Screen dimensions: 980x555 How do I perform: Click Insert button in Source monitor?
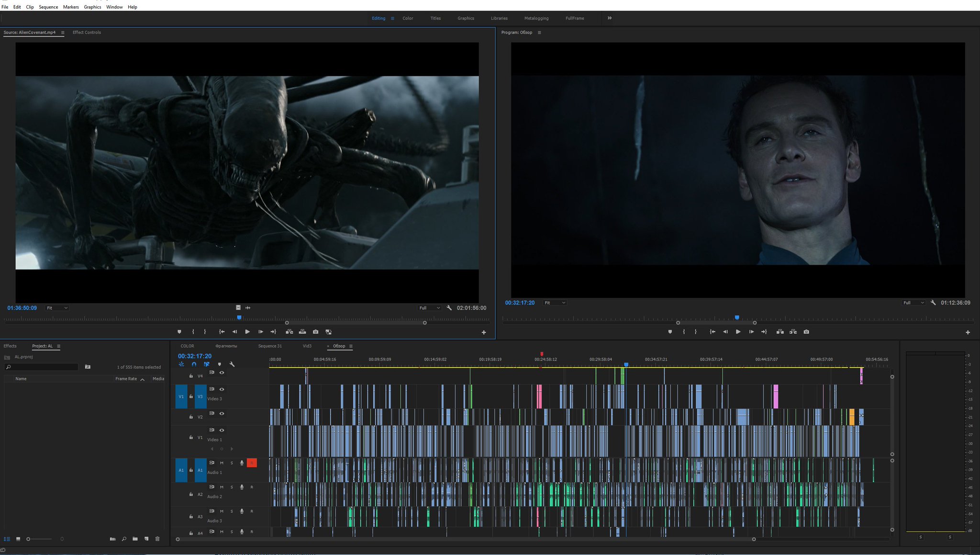[290, 332]
